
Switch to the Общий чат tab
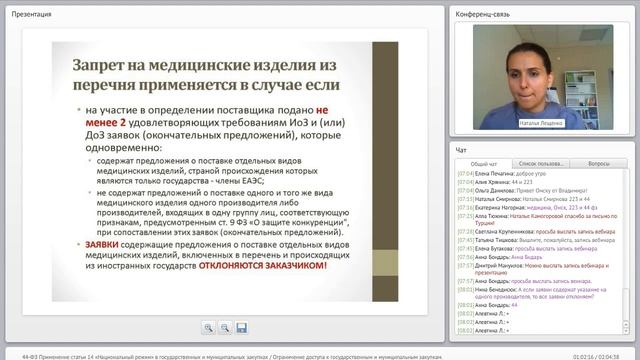click(484, 164)
